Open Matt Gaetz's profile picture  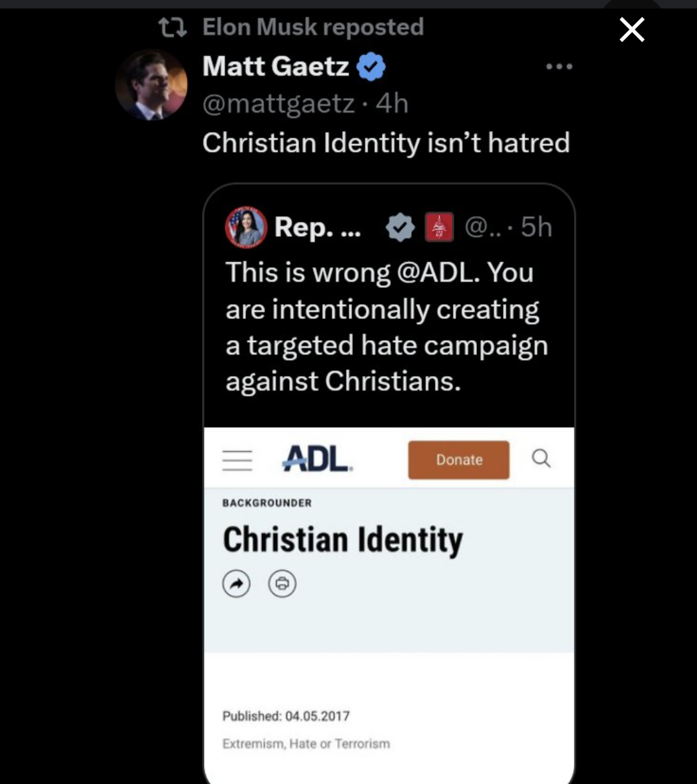click(152, 85)
